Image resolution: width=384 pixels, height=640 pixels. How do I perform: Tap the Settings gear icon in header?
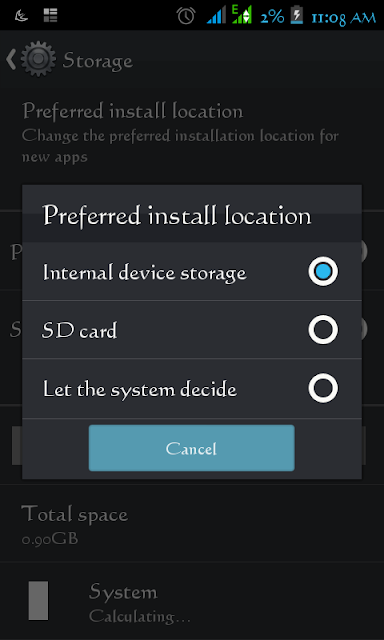38,60
